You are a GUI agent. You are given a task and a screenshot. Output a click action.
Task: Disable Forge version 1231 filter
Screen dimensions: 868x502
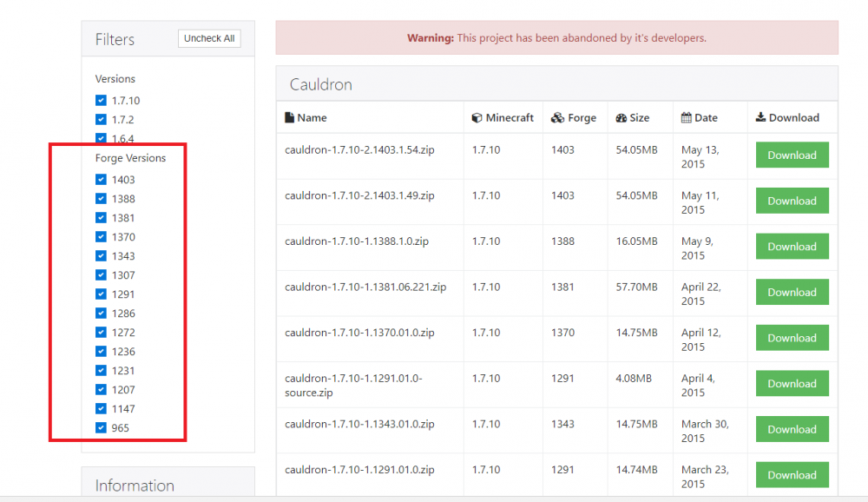click(x=101, y=371)
